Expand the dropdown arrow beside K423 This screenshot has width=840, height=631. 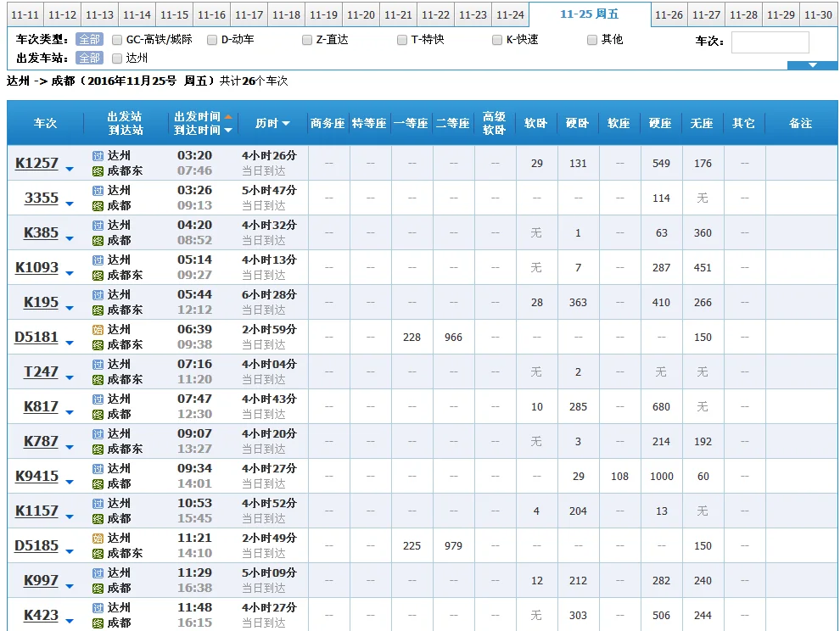tap(70, 619)
